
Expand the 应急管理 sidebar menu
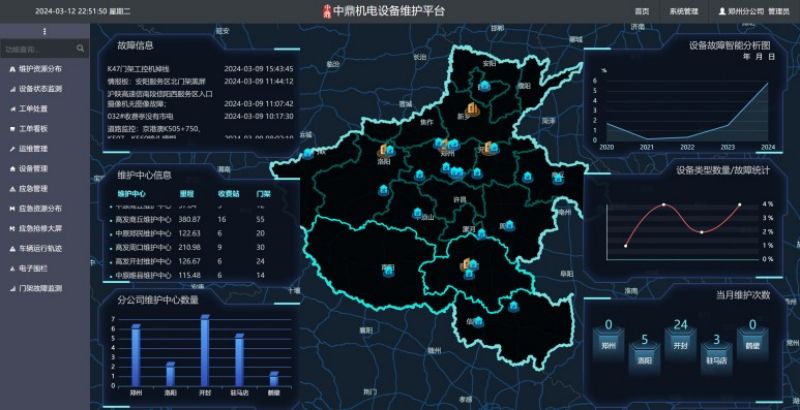pos(34,188)
